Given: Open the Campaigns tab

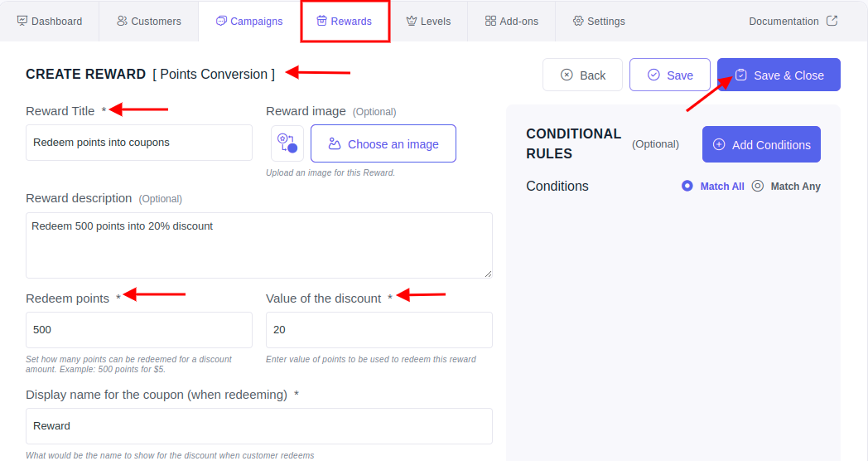Looking at the screenshot, I should (249, 21).
